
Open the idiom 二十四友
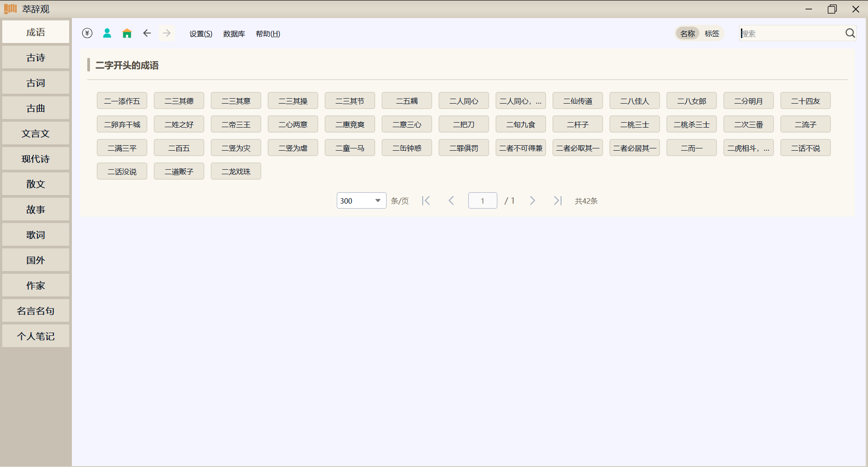point(806,101)
